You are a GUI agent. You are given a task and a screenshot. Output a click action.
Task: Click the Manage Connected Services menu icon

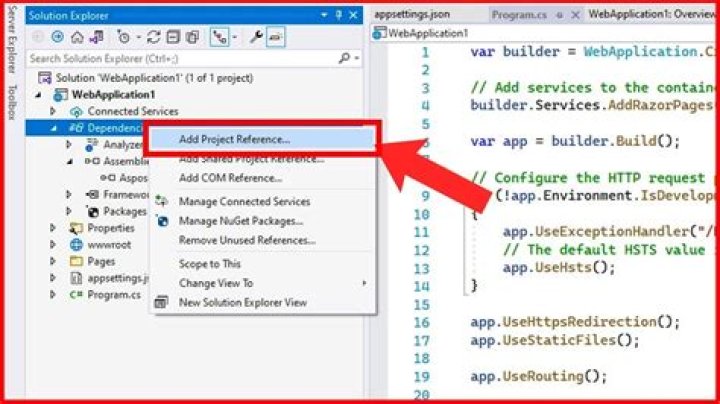162,201
